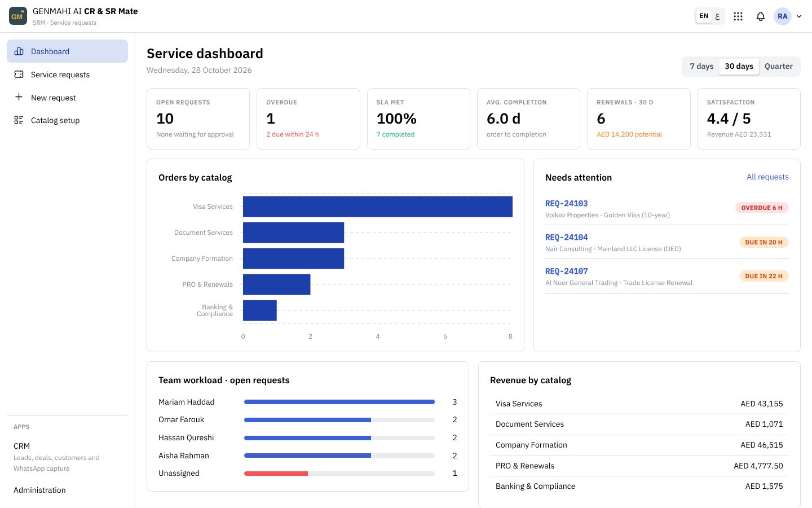Image resolution: width=812 pixels, height=508 pixels.
Task: Click the Dashboard chart icon in sidebar
Action: pos(19,51)
